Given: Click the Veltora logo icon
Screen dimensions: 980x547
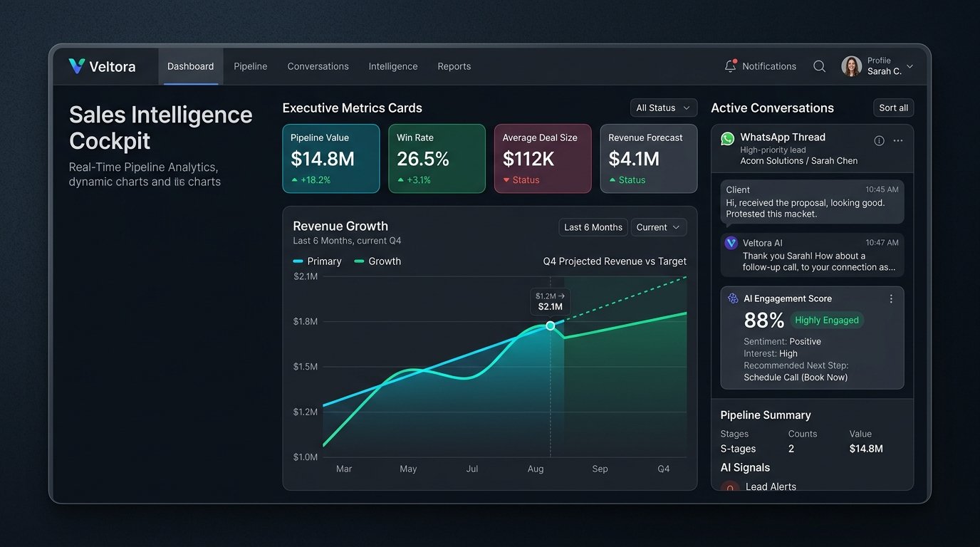Looking at the screenshot, I should click(x=76, y=66).
